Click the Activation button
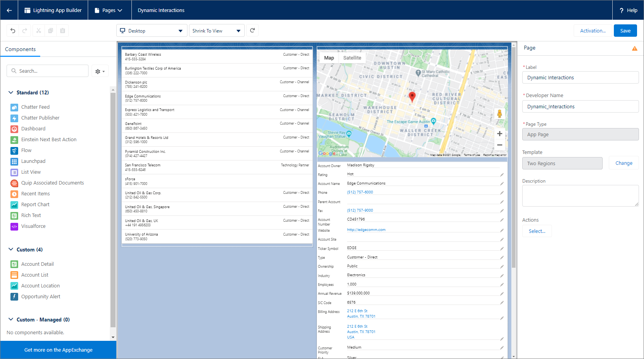644x359 pixels. point(593,31)
